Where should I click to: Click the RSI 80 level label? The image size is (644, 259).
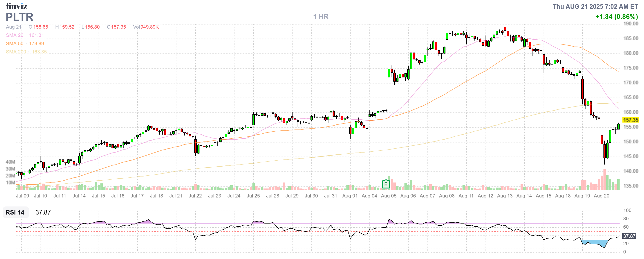[626, 219]
